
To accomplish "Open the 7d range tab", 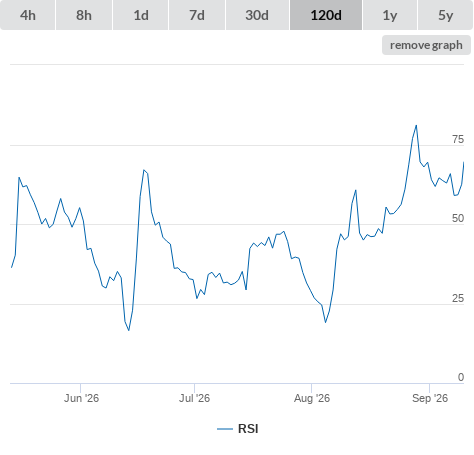I will pos(197,15).
